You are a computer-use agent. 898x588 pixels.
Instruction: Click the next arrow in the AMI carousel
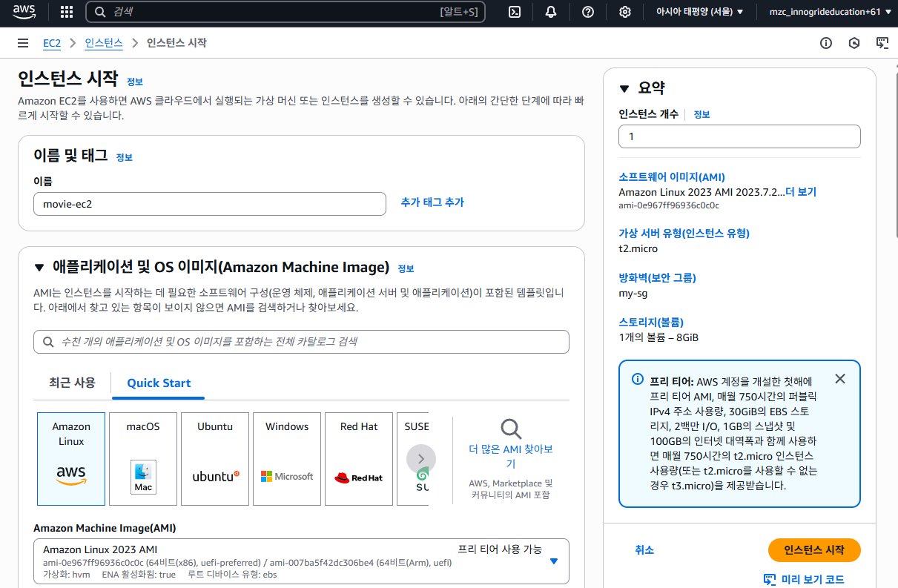pos(421,458)
